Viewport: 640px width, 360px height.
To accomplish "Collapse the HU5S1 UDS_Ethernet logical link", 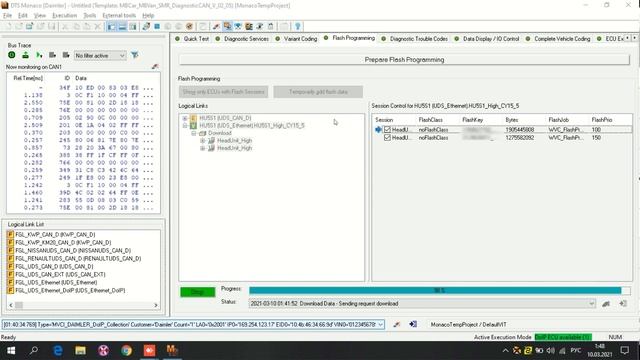I will 184,126.
